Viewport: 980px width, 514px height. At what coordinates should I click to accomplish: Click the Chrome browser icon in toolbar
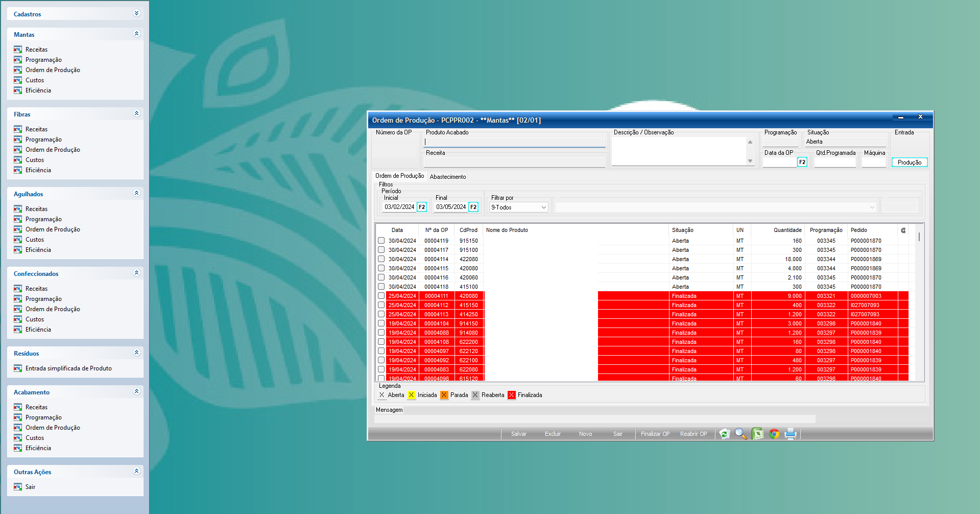[x=774, y=434]
